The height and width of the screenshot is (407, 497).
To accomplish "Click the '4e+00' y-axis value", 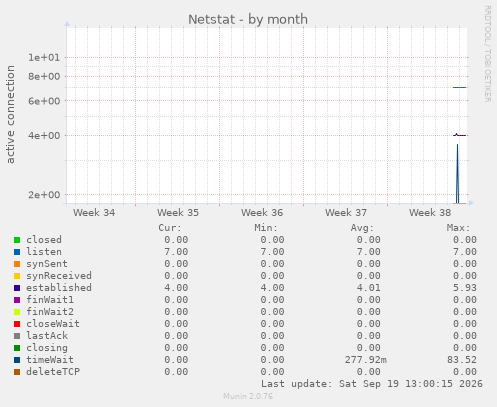I will (44, 136).
